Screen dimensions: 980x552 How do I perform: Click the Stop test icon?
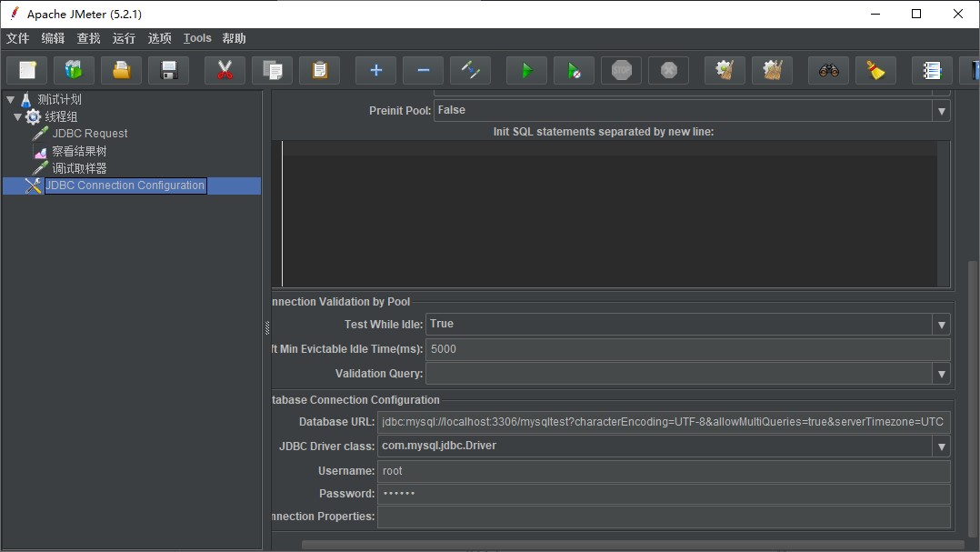[621, 70]
